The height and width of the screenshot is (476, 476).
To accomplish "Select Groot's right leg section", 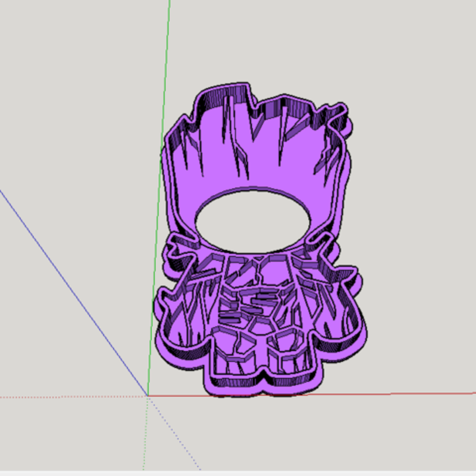I will [x=286, y=357].
